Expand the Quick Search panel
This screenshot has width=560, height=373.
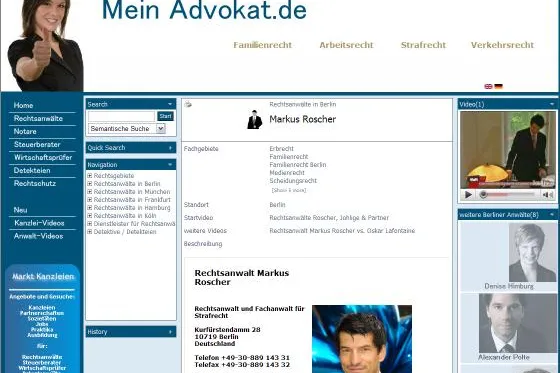click(x=170, y=148)
